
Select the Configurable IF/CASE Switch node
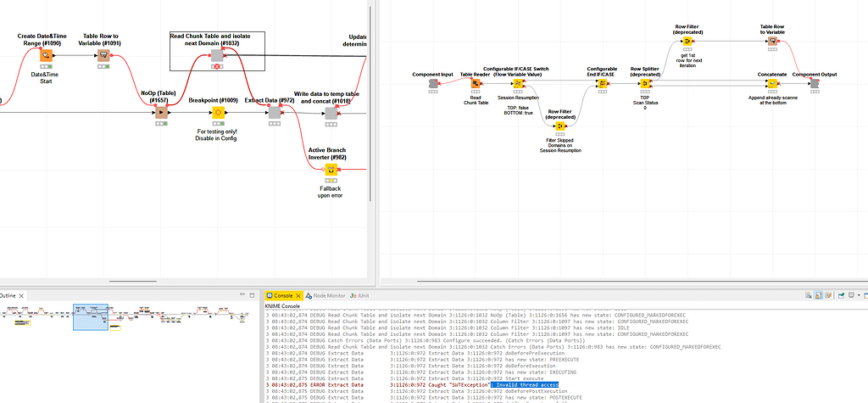519,84
